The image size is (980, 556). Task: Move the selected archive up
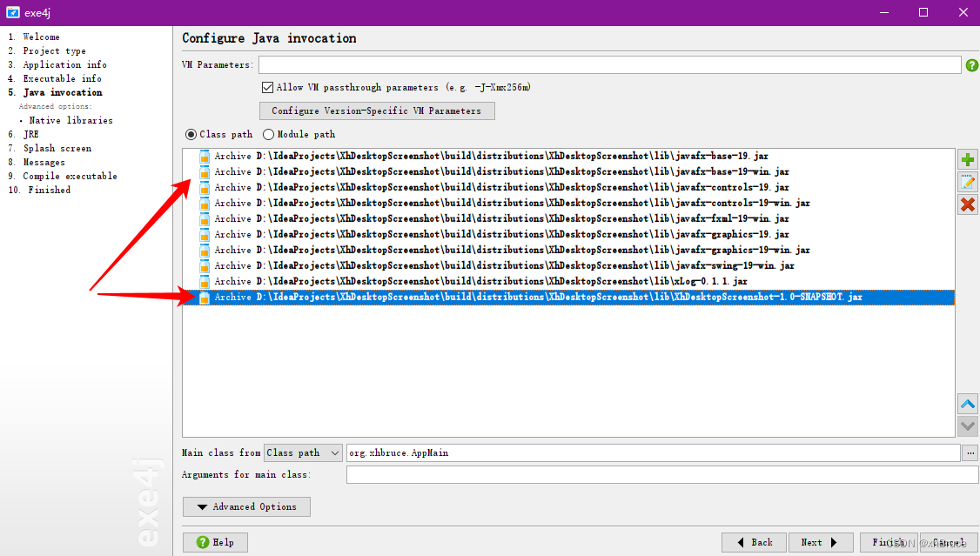pyautogui.click(x=967, y=403)
